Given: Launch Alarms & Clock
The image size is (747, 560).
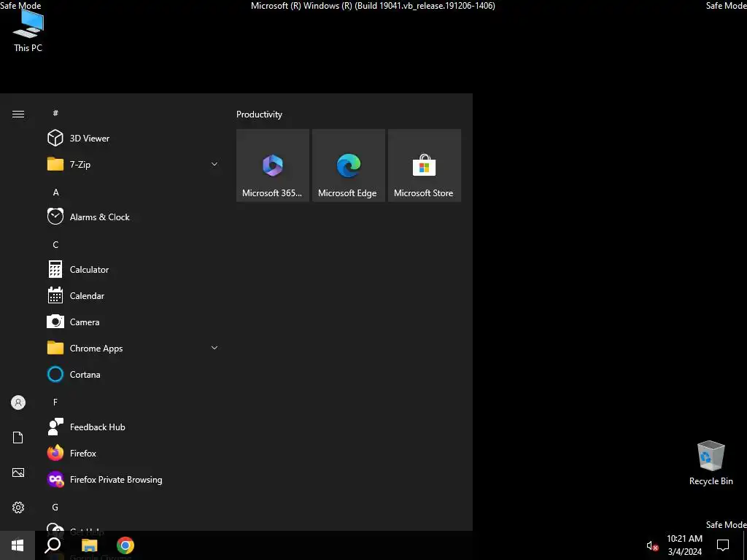Looking at the screenshot, I should (132, 217).
